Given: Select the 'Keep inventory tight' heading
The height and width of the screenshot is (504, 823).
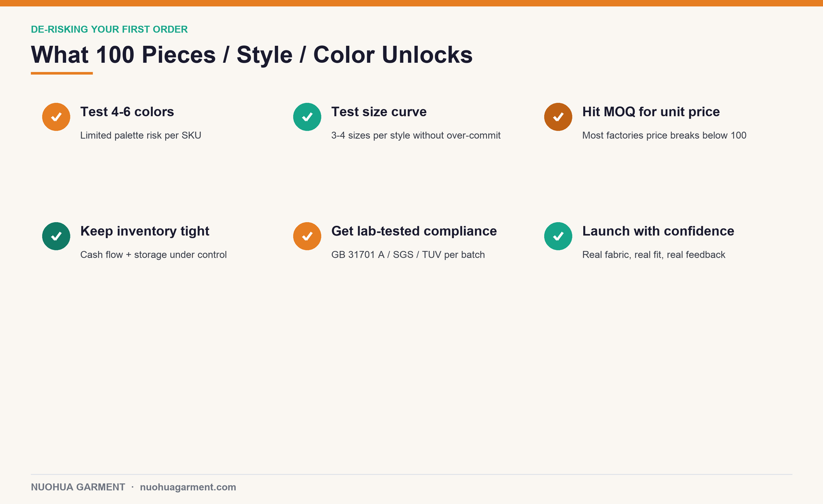Looking at the screenshot, I should click(145, 231).
